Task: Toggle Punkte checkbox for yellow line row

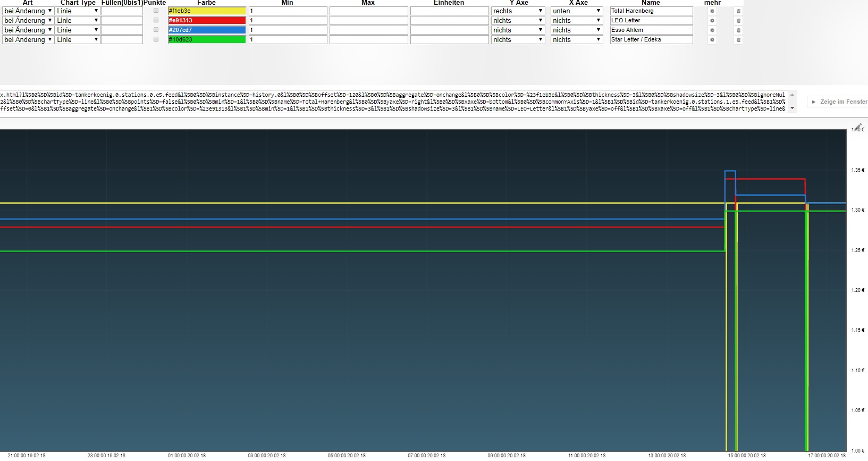Action: coord(156,11)
